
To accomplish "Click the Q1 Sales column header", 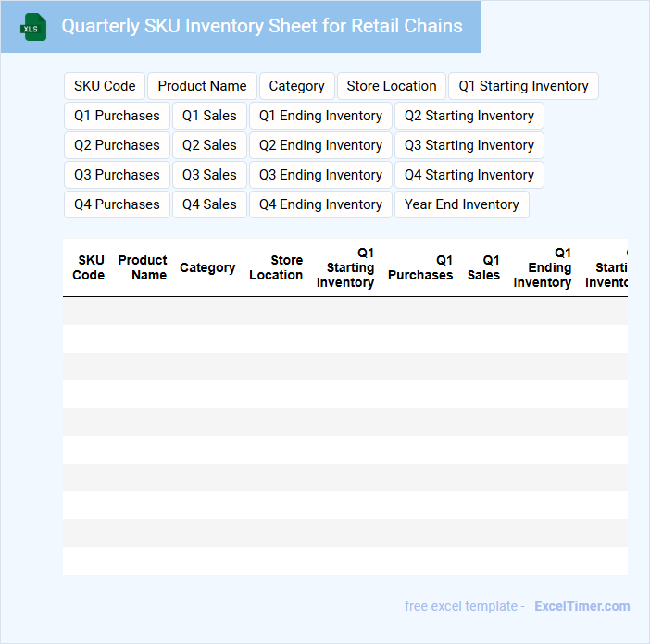I will 483,267.
